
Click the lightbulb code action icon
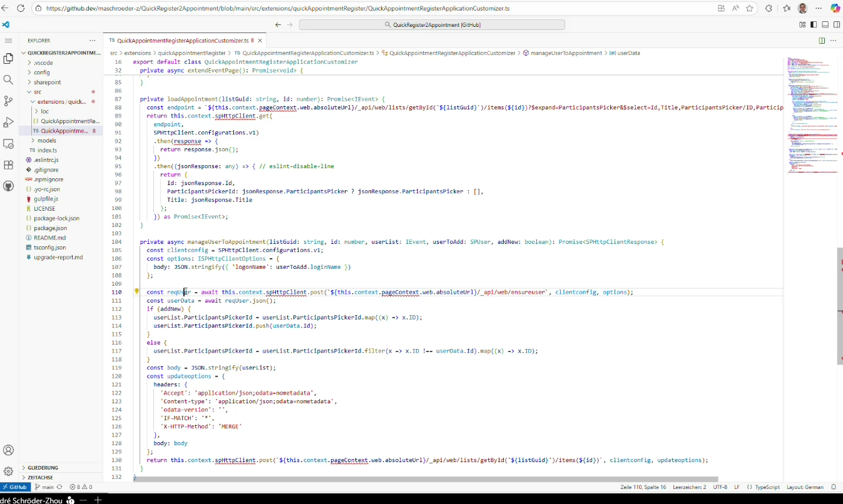pos(136,291)
